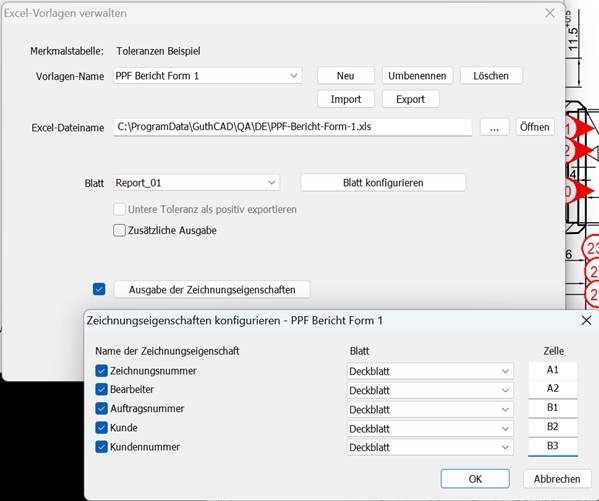Image resolution: width=599 pixels, height=501 pixels.
Task: Click the Zelle field containing B1
Action: pyautogui.click(x=553, y=408)
